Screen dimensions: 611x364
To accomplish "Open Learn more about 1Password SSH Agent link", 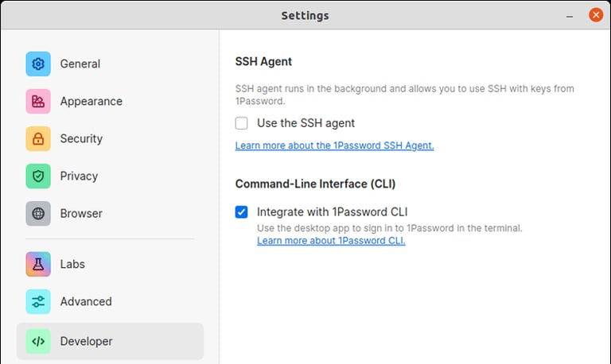I will click(x=334, y=145).
